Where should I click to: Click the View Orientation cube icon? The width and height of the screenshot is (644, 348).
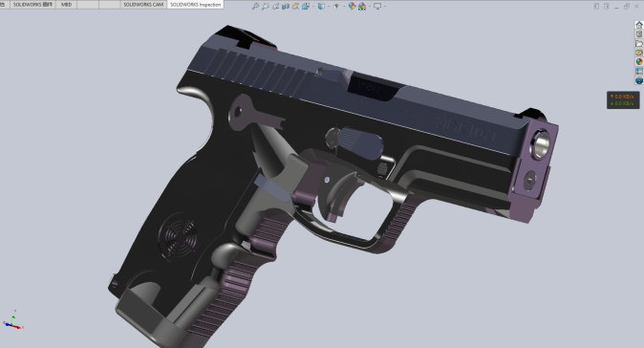[x=305, y=6]
